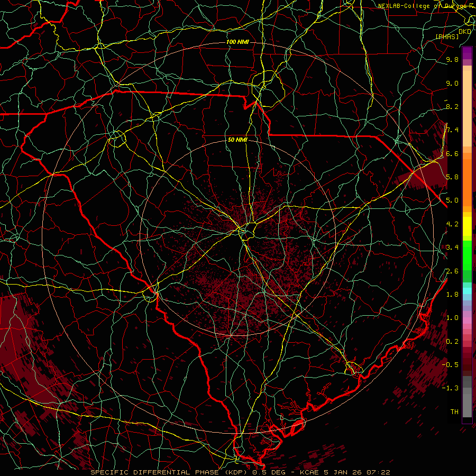This screenshot has height=476, width=476.
Task: Click the -1.3 legend value
Action: 450,388
